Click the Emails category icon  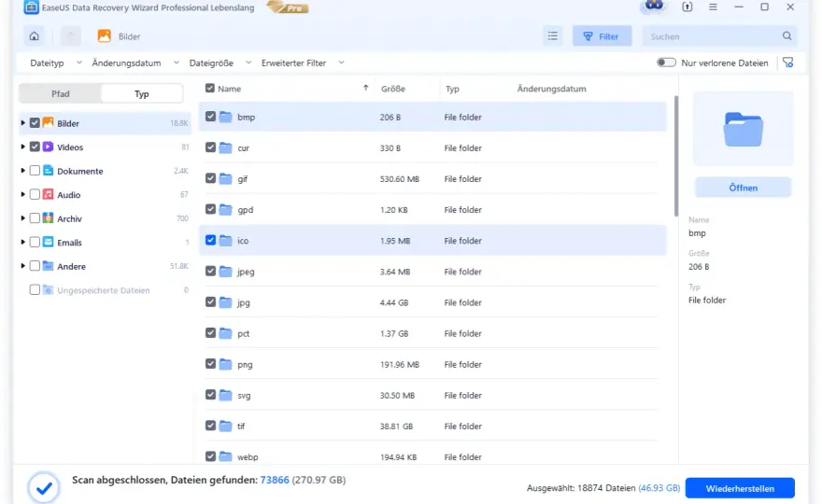pyautogui.click(x=48, y=242)
